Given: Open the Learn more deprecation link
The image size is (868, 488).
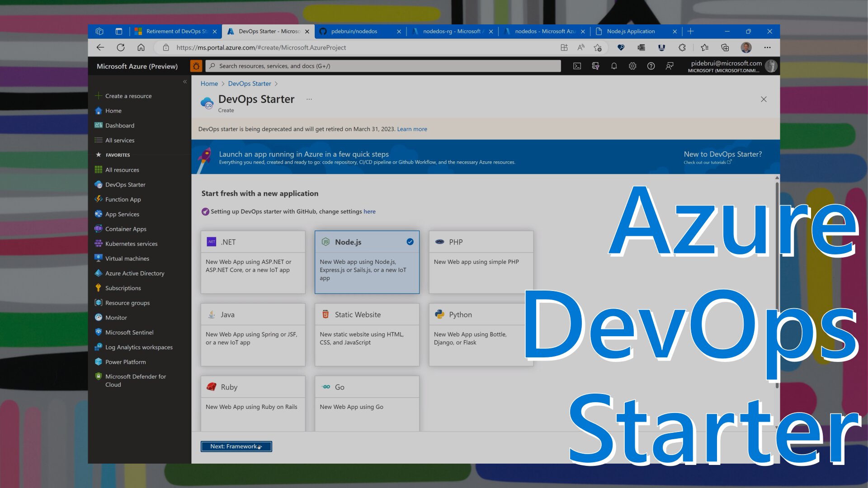Looking at the screenshot, I should [x=412, y=129].
